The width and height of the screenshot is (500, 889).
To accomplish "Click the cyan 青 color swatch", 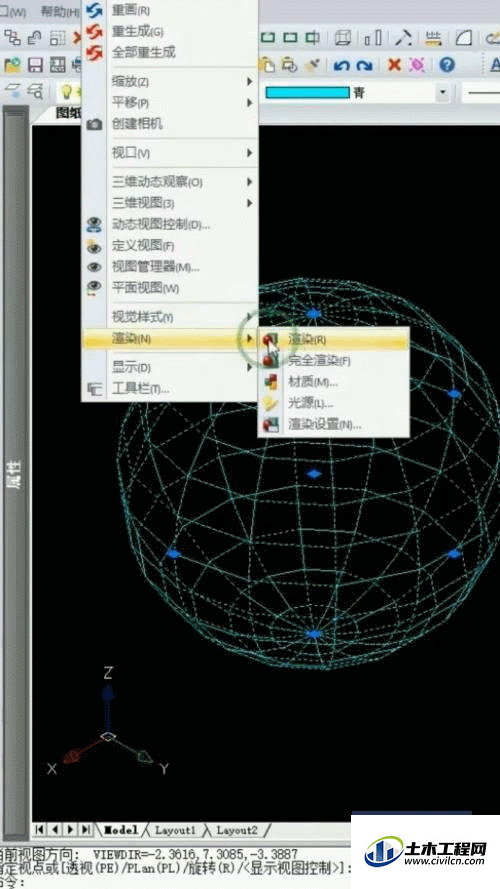I will [x=307, y=92].
